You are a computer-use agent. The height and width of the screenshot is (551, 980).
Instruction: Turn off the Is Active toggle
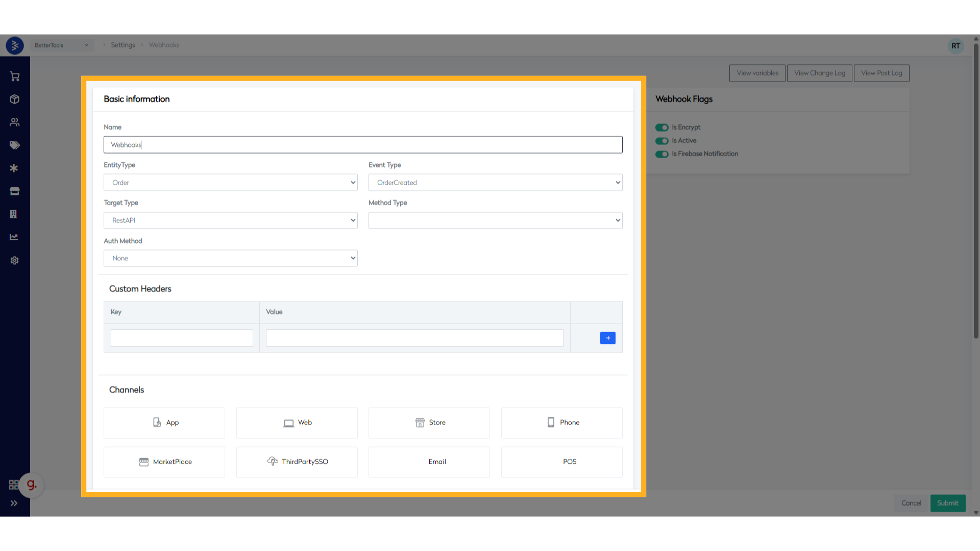point(662,141)
